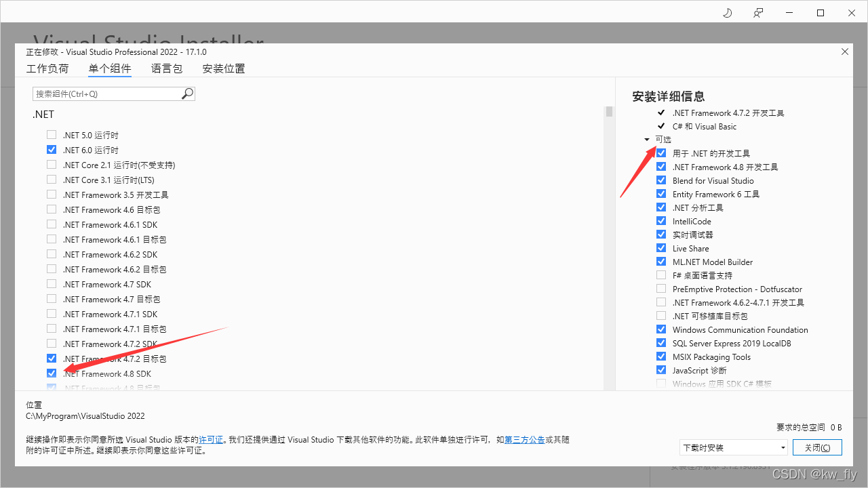Screen dimensions: 868x488
Task: Open the 语言包 tab
Action: tap(167, 68)
